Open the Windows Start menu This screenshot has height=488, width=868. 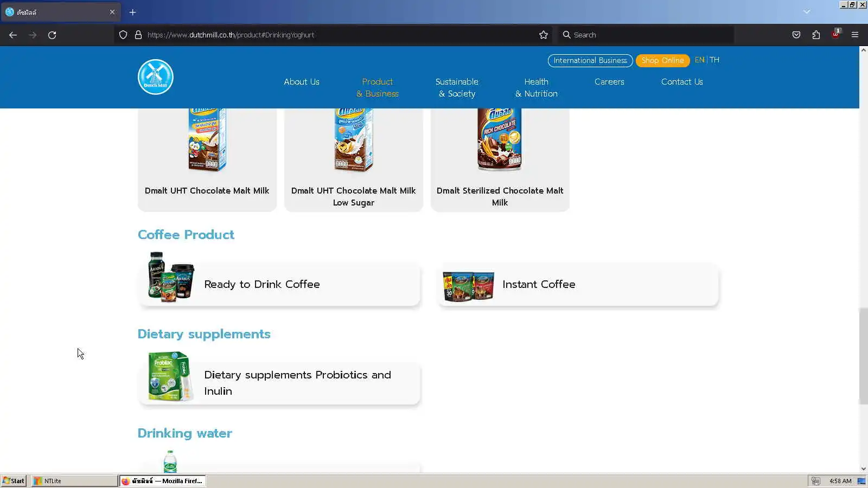[14, 481]
